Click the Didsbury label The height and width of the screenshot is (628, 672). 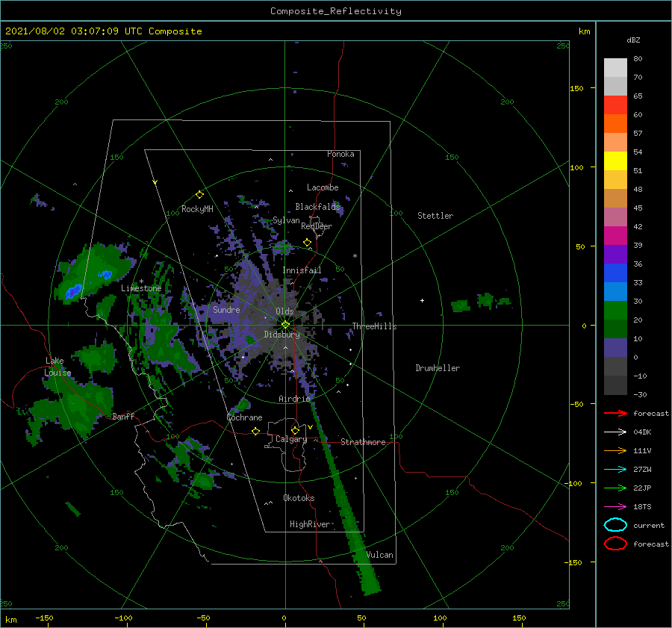(281, 335)
